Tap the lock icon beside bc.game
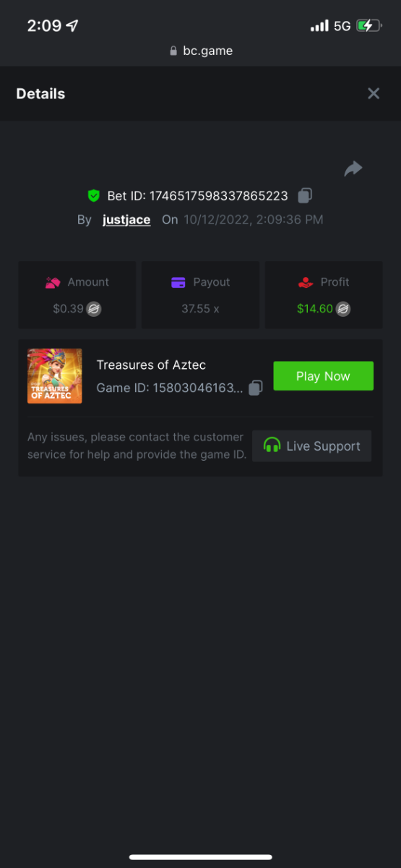Image resolution: width=401 pixels, height=868 pixels. pos(173,51)
